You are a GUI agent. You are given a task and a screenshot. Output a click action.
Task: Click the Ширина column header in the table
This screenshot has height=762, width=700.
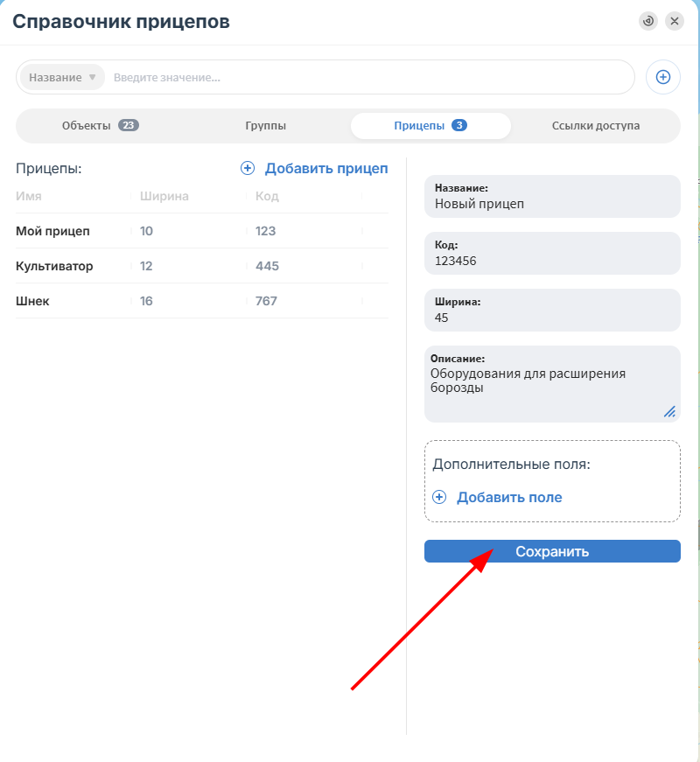pos(164,196)
